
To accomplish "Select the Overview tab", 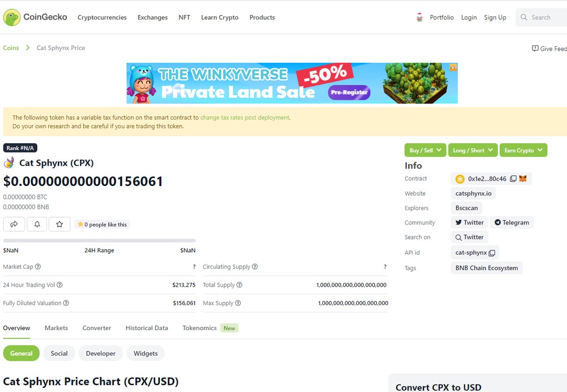I will point(17,328).
